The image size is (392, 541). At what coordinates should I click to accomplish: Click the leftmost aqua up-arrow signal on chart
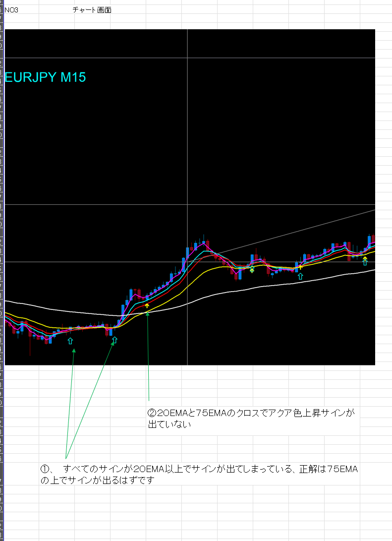click(x=70, y=341)
